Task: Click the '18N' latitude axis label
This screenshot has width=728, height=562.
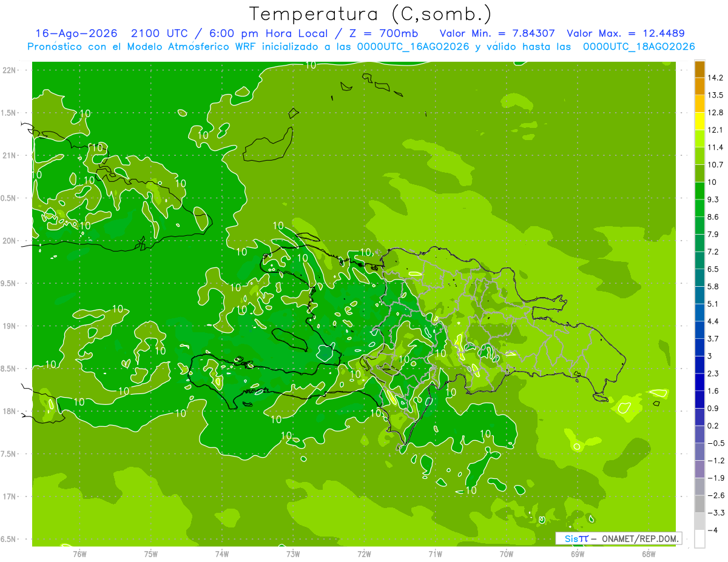Action: [9, 411]
